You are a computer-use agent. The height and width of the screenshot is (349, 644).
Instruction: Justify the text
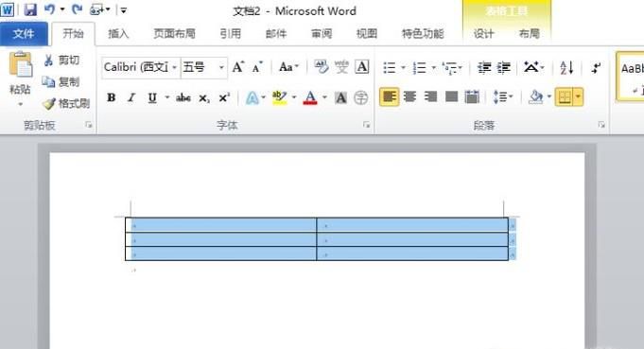tap(451, 96)
